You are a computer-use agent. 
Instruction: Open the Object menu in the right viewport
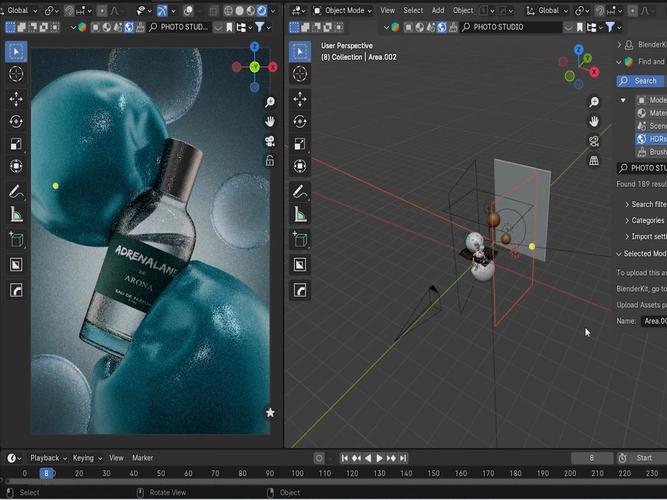tap(463, 10)
